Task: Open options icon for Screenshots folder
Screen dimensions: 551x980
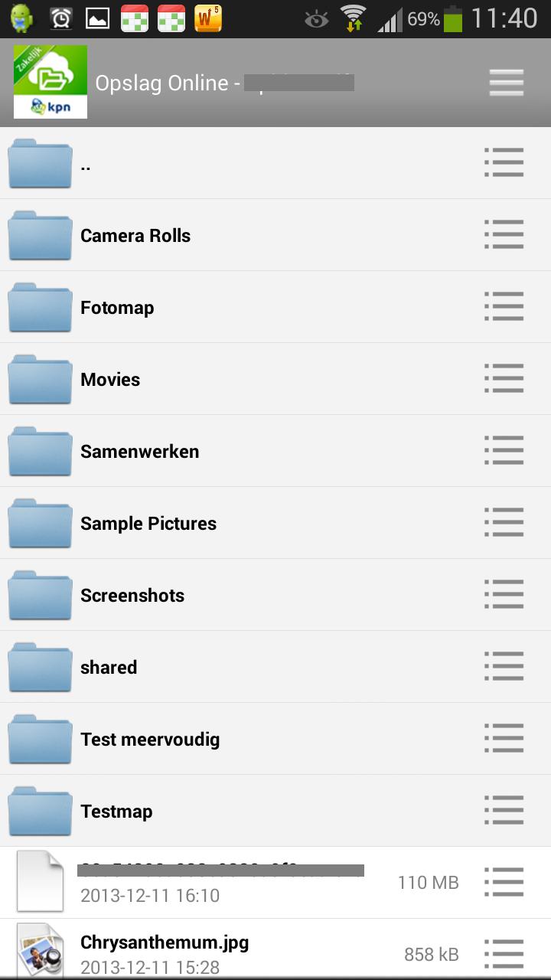Action: tap(504, 595)
